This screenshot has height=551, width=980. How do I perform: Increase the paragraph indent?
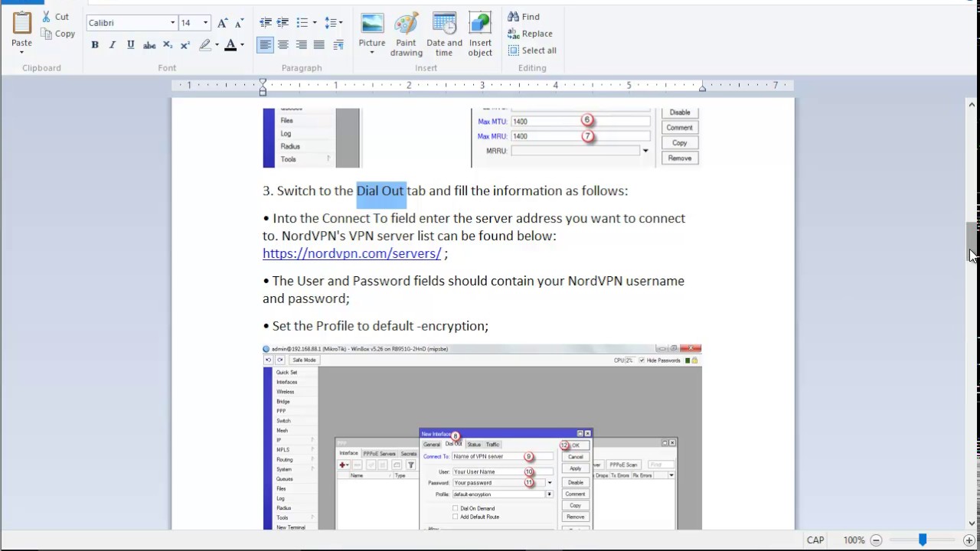[283, 23]
